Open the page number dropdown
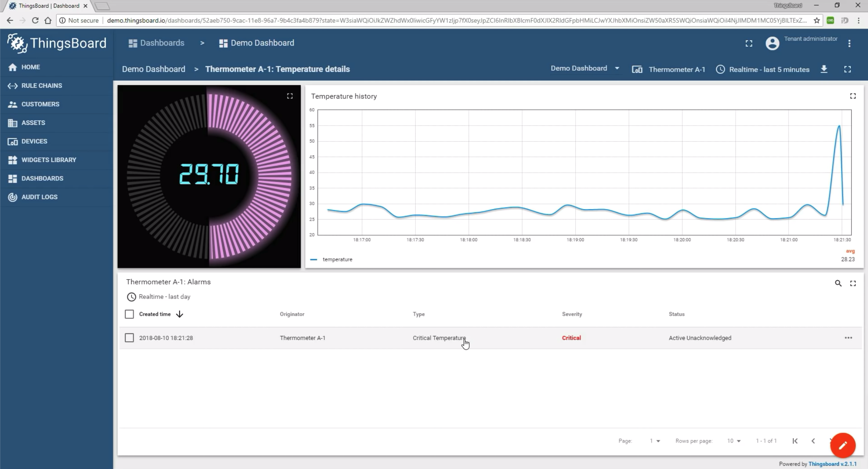This screenshot has width=868, height=469. pyautogui.click(x=655, y=441)
